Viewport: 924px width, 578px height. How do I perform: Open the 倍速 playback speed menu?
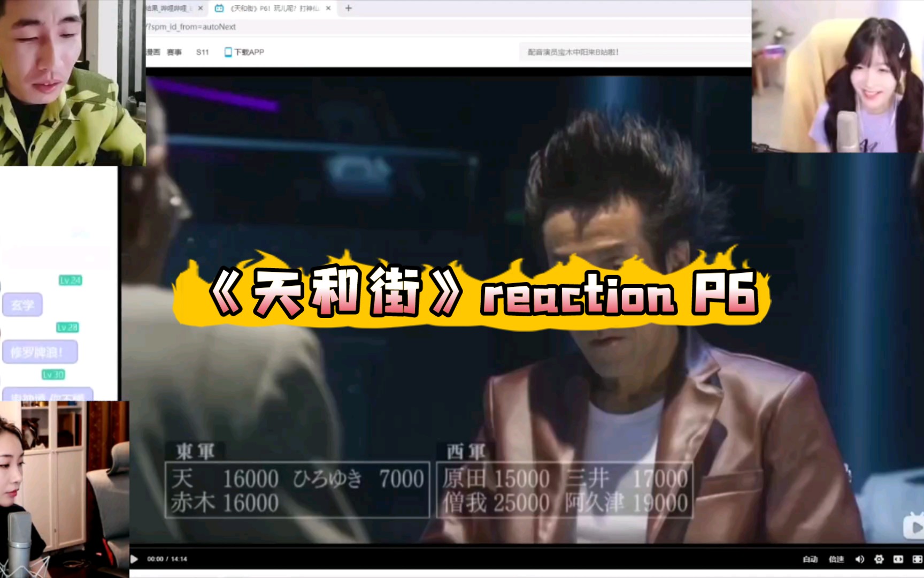click(x=836, y=559)
